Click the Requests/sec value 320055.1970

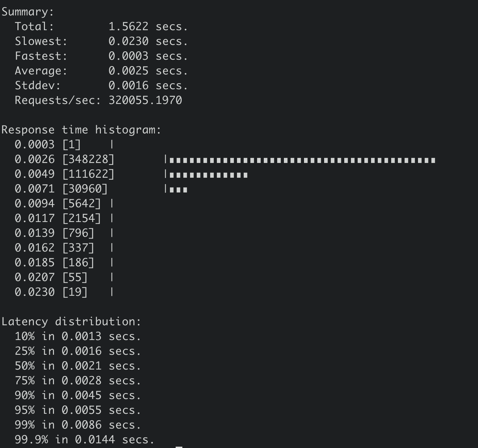pyautogui.click(x=145, y=100)
